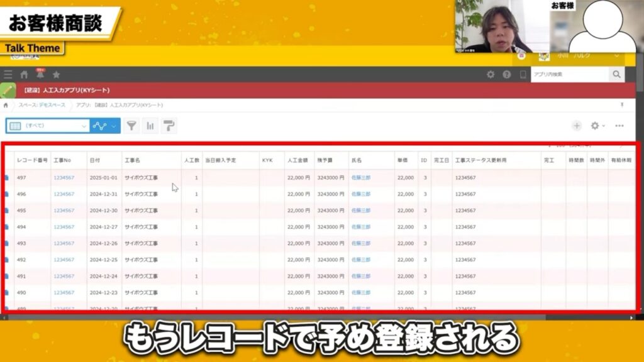The height and width of the screenshot is (362, 644).
Task: Click the paint roller icon in toolbar
Action: (x=169, y=126)
